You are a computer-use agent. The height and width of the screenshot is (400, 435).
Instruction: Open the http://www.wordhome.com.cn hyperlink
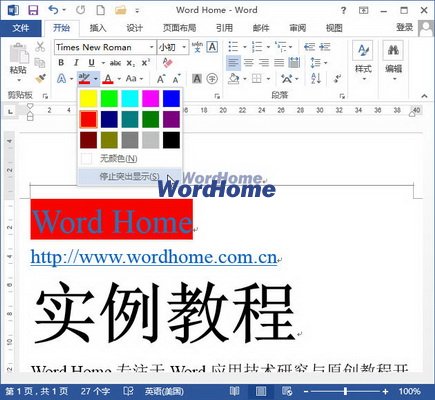point(154,257)
